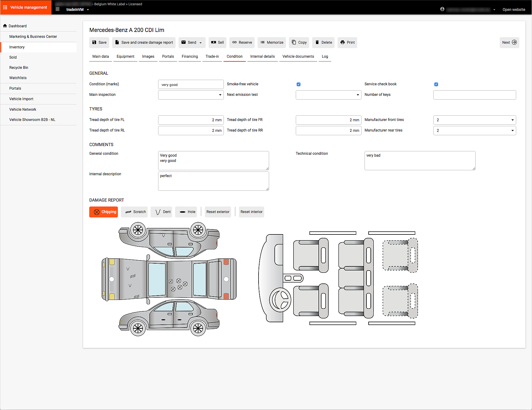Click the apps grid icon beside Vehicle management

[x=5, y=7]
